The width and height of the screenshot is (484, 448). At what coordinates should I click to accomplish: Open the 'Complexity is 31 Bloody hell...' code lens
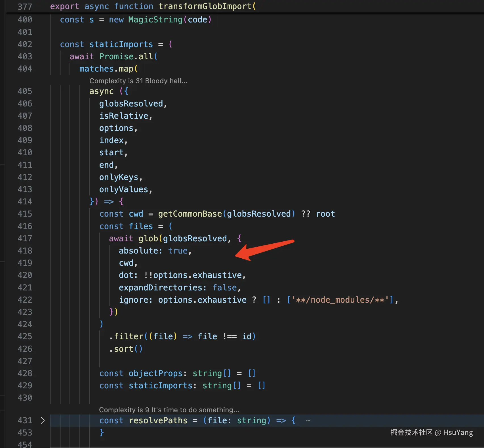pos(138,81)
